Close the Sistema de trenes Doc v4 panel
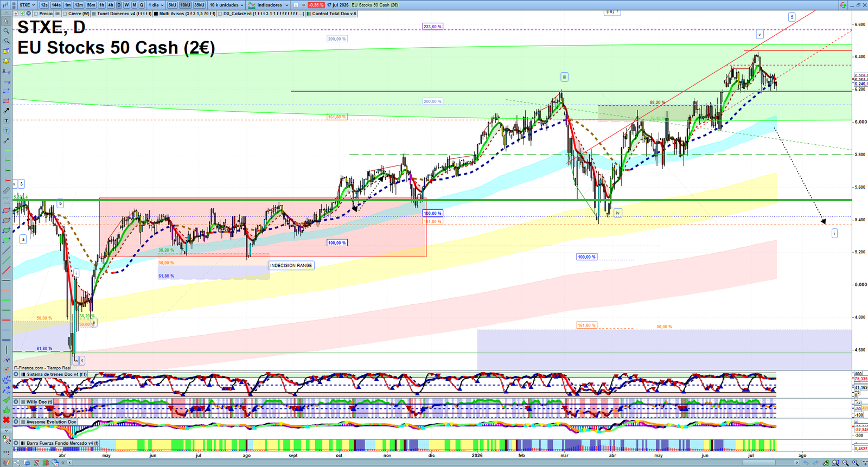The height and width of the screenshot is (467, 868). [x=16, y=374]
